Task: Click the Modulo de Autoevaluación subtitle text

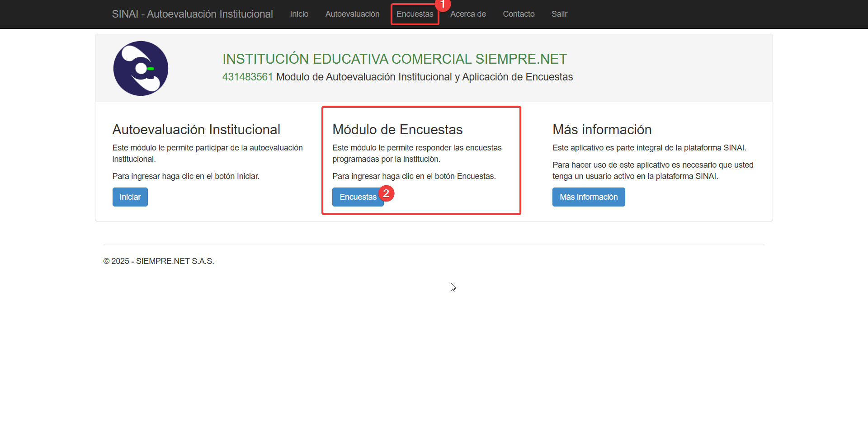Action: [424, 77]
